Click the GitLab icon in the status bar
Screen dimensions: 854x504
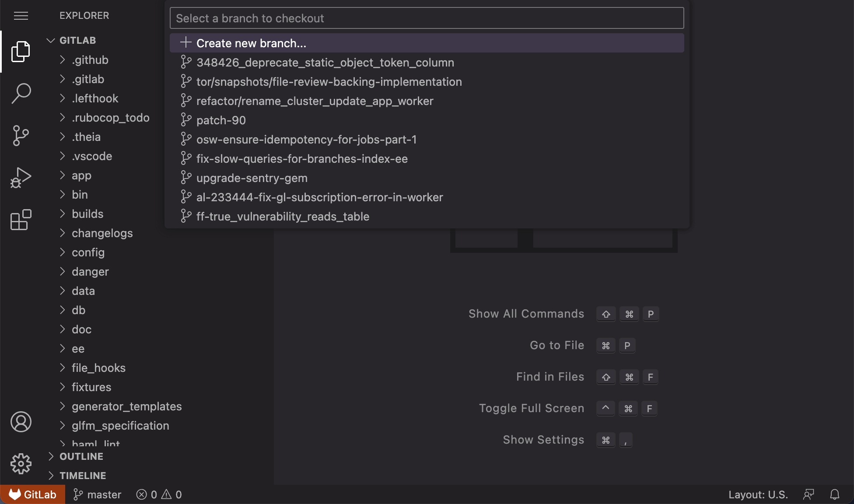point(33,494)
